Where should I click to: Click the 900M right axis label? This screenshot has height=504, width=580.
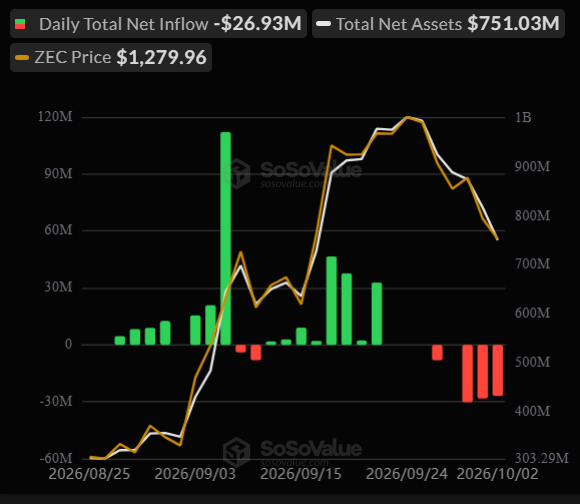532,167
